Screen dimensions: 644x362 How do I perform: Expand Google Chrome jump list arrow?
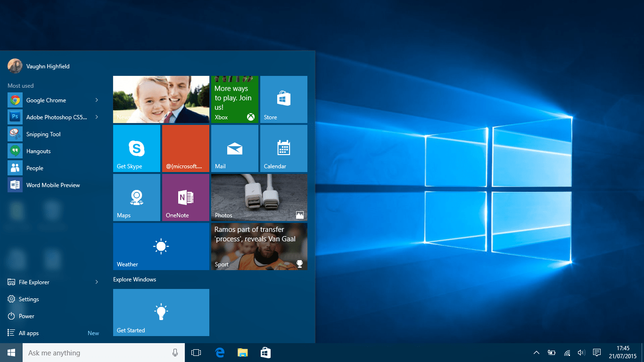tap(97, 100)
